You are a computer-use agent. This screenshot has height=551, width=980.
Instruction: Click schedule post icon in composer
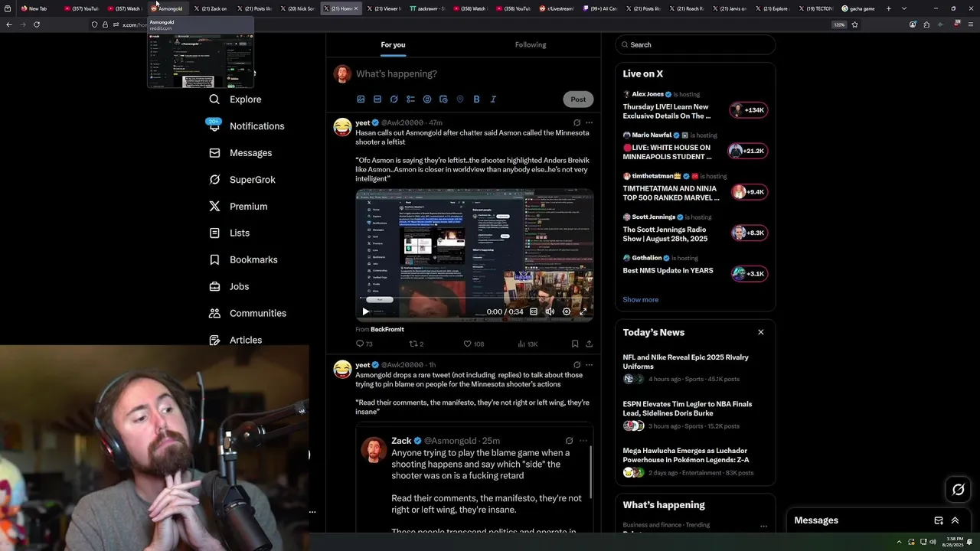443,99
